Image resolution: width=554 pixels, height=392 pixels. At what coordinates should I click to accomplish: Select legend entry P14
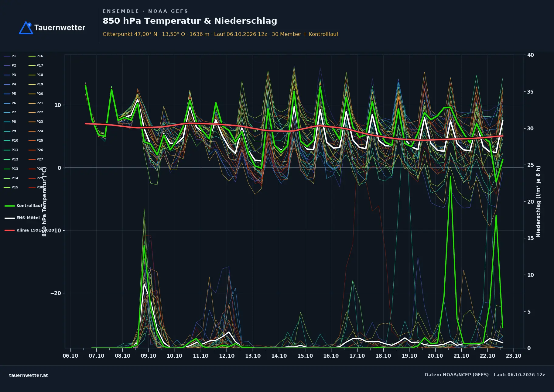coord(11,178)
